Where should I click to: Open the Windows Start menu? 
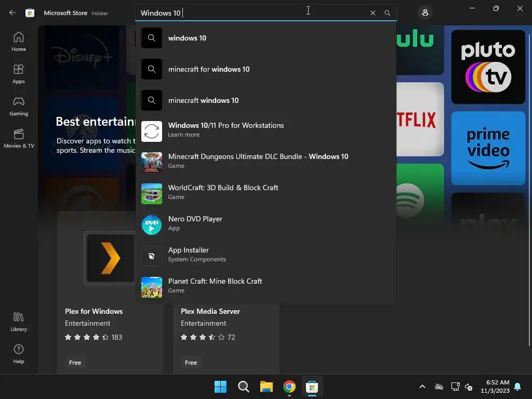(x=220, y=387)
